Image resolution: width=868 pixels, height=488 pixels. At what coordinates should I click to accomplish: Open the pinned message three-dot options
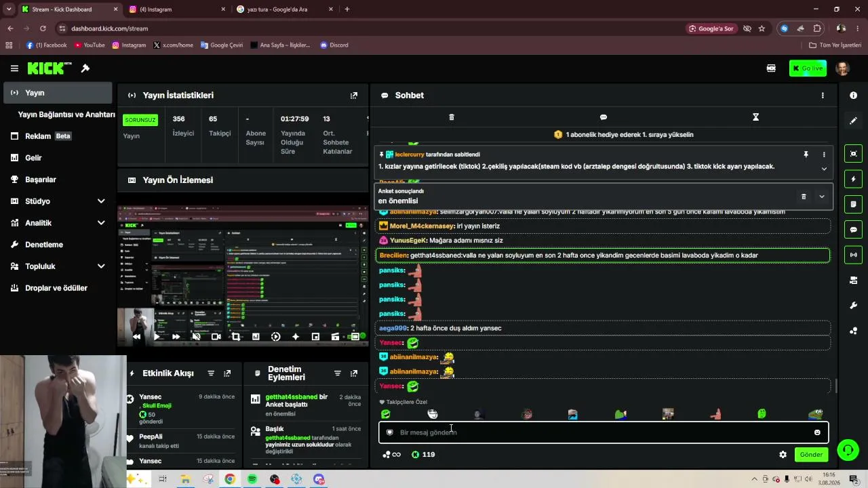(824, 155)
